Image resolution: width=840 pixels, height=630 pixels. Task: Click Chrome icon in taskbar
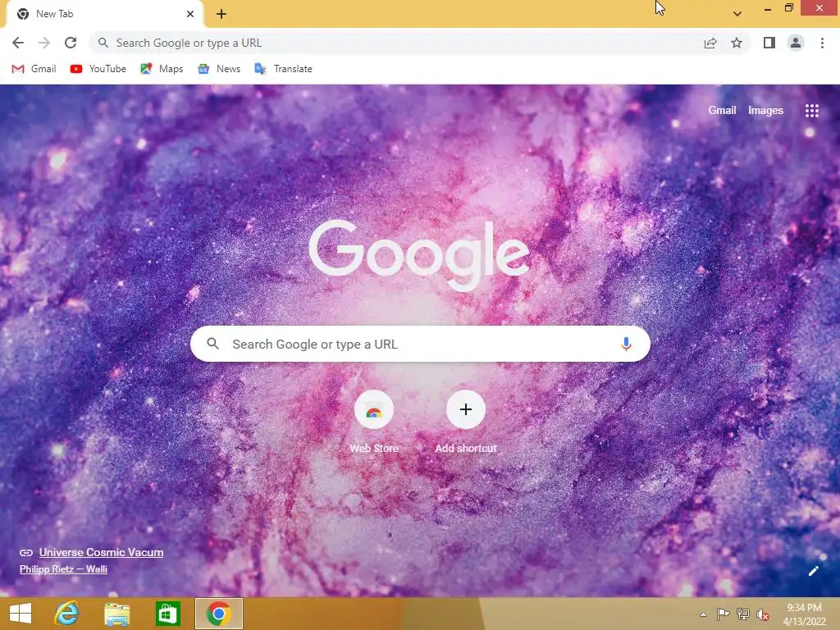218,614
